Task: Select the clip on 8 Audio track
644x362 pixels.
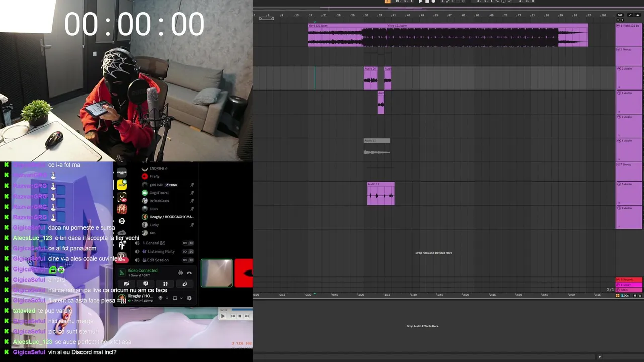Action: click(381, 194)
